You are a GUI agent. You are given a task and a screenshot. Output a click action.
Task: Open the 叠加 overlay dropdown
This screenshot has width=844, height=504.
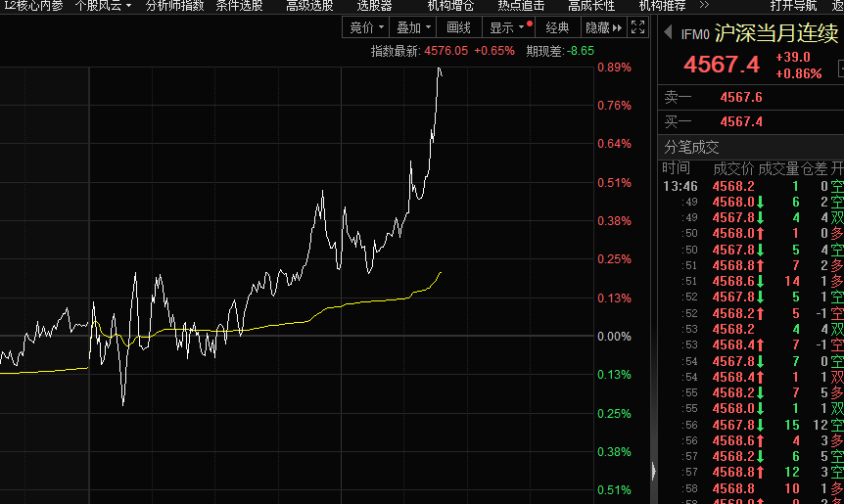[413, 27]
